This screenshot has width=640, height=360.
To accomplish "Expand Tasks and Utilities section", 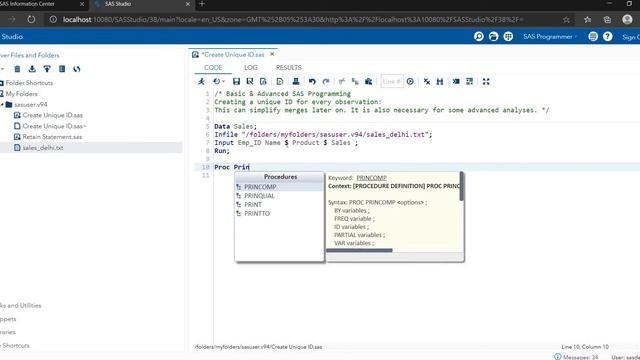I will 20,305.
